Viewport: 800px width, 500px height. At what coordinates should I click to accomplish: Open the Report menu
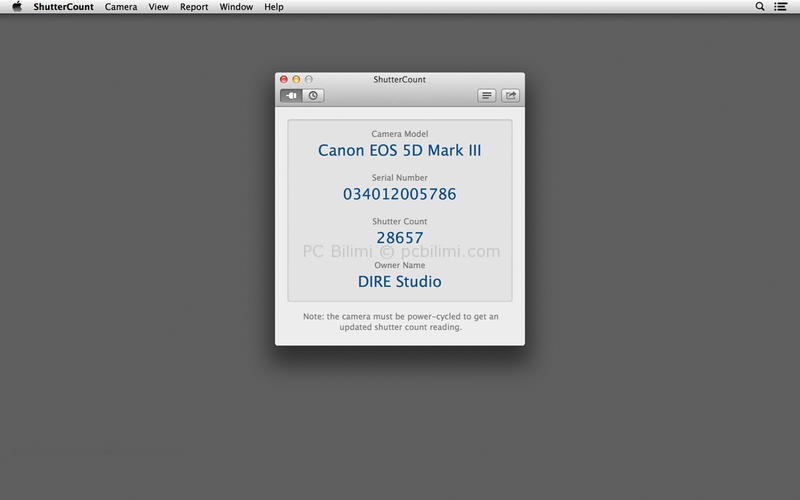(x=194, y=7)
